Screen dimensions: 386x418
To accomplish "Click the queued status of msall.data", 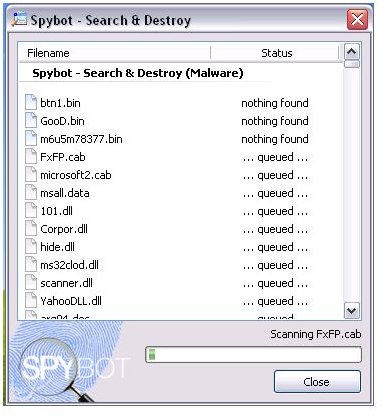I will click(x=275, y=193).
